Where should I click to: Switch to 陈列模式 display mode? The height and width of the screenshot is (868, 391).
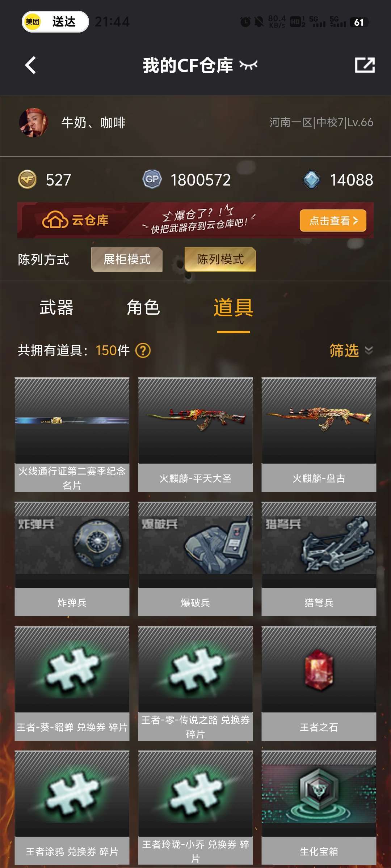coord(220,259)
